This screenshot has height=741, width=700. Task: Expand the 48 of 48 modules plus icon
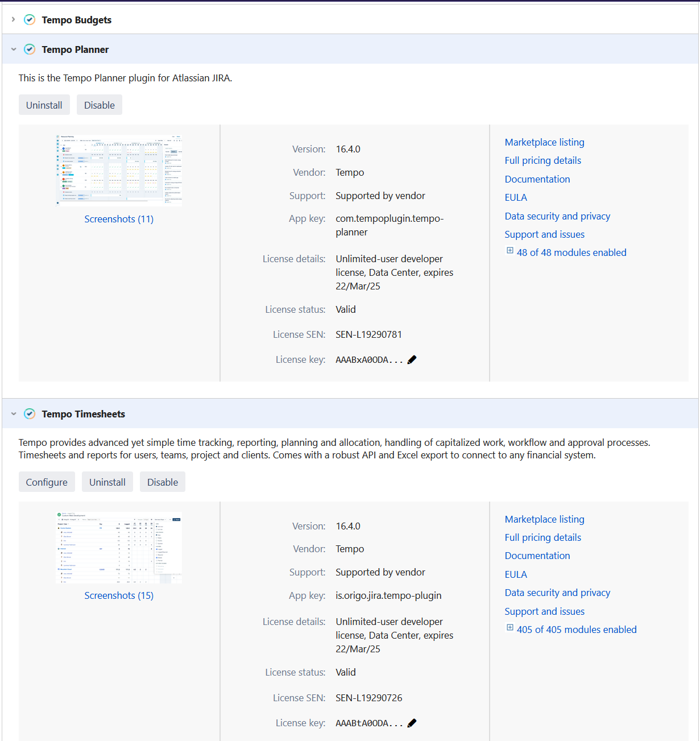pyautogui.click(x=510, y=251)
